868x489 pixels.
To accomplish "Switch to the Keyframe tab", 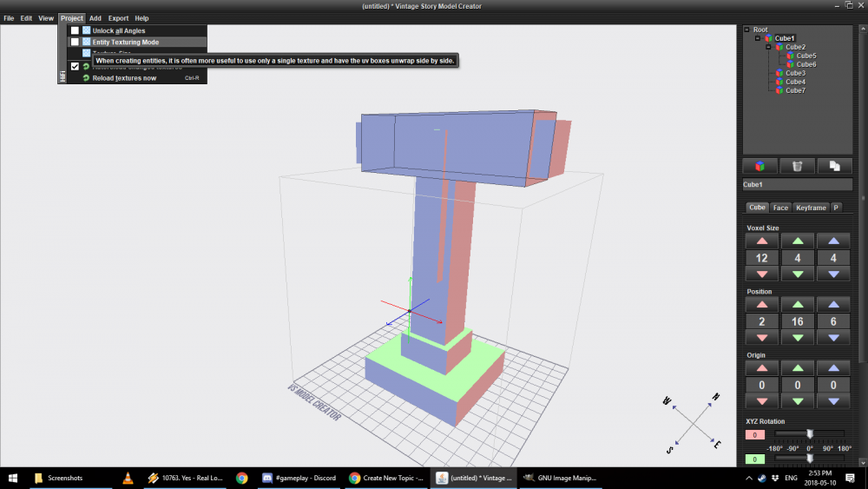I will coord(811,208).
